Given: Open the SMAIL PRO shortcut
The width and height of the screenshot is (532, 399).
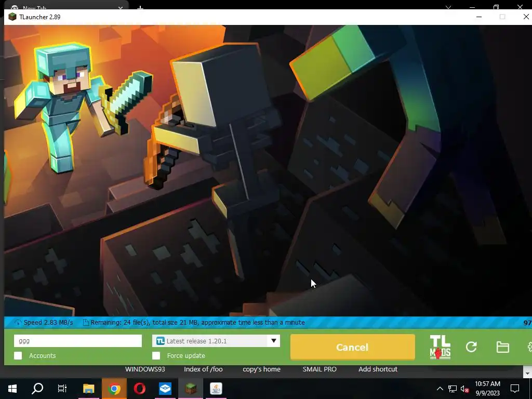Looking at the screenshot, I should (320, 369).
